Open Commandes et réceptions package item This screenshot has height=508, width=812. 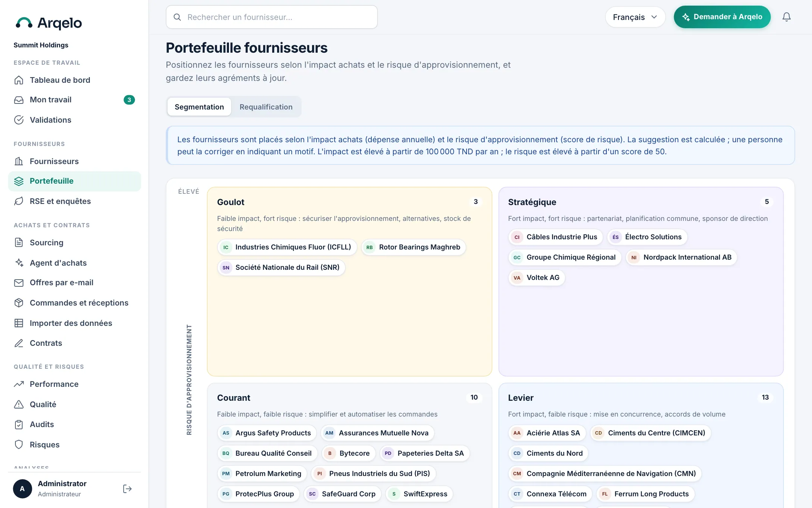(x=74, y=303)
